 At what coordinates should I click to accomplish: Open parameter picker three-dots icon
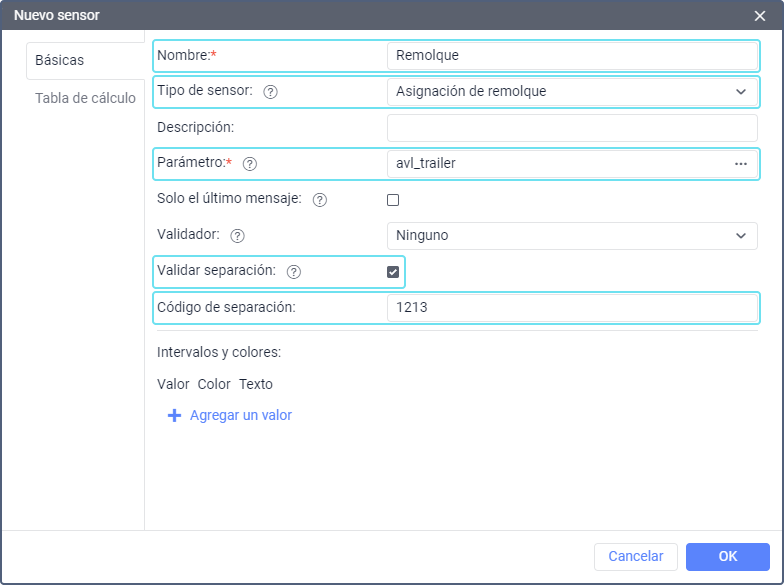coord(741,163)
